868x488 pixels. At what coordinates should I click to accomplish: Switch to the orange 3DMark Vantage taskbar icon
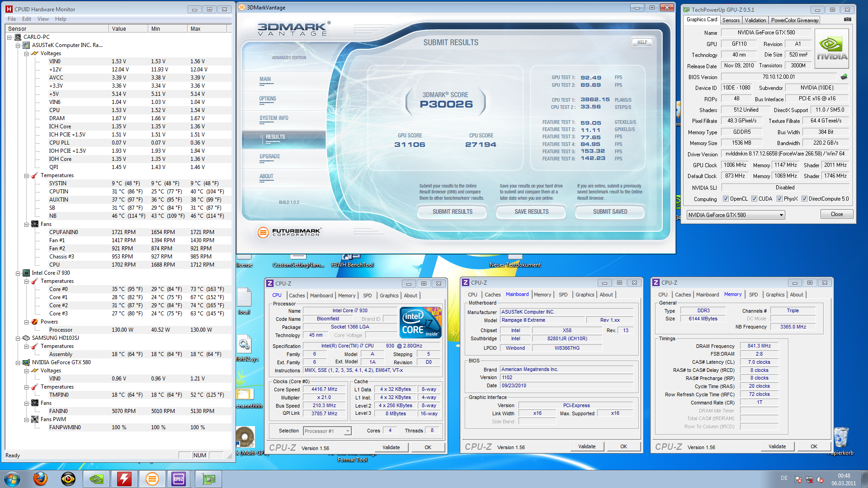(152, 479)
